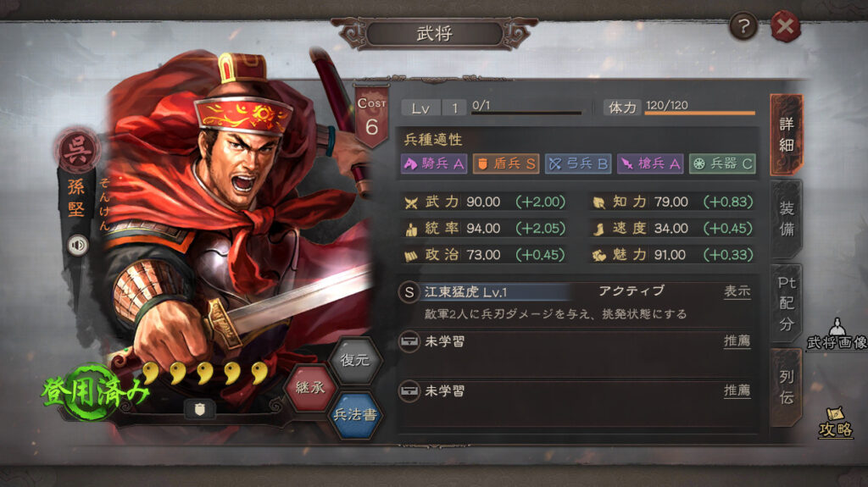Play the character voice speaker icon
Viewport: 868px width, 487px height.
[x=78, y=245]
